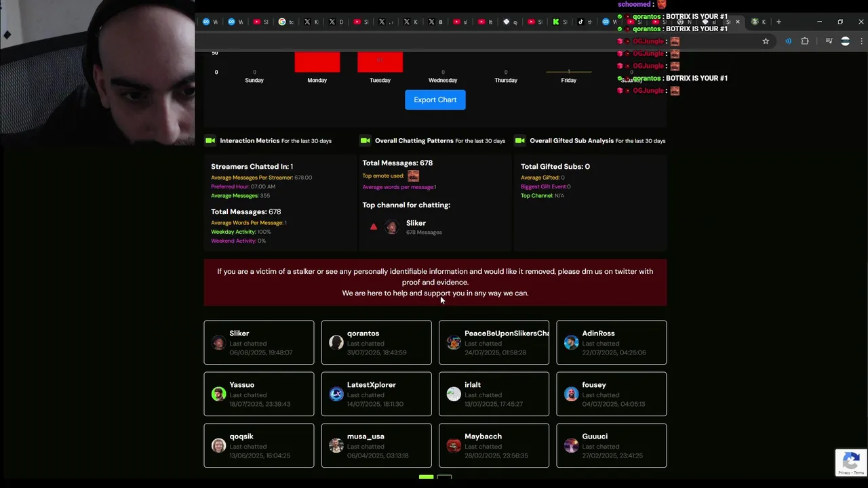Screen dimensions: 868x488
Task: Click Maybacch timestamp '28/02/2025, 23:56:35'
Action: tap(496, 455)
